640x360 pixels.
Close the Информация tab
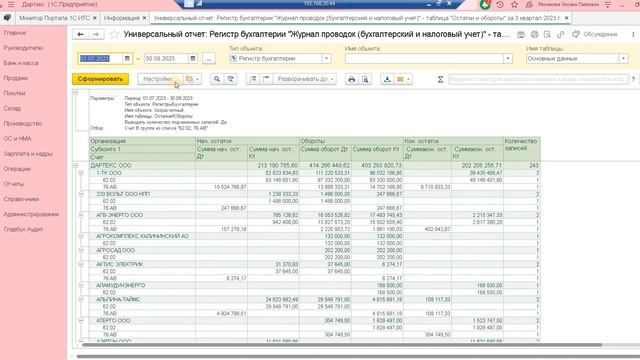(144, 18)
